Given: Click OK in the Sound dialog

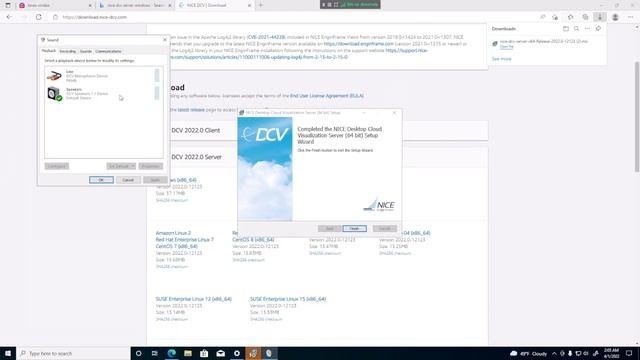Looking at the screenshot, I should [101, 180].
